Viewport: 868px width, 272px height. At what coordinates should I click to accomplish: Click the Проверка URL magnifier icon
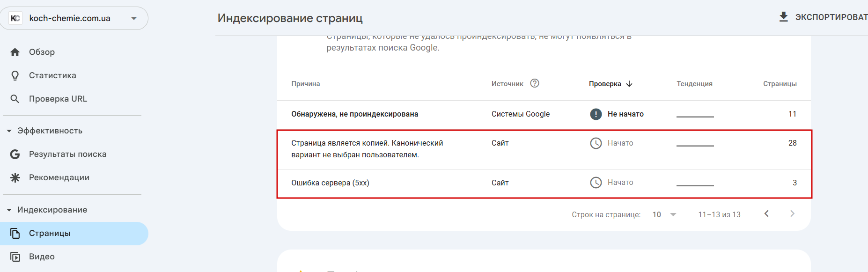pyautogui.click(x=15, y=99)
